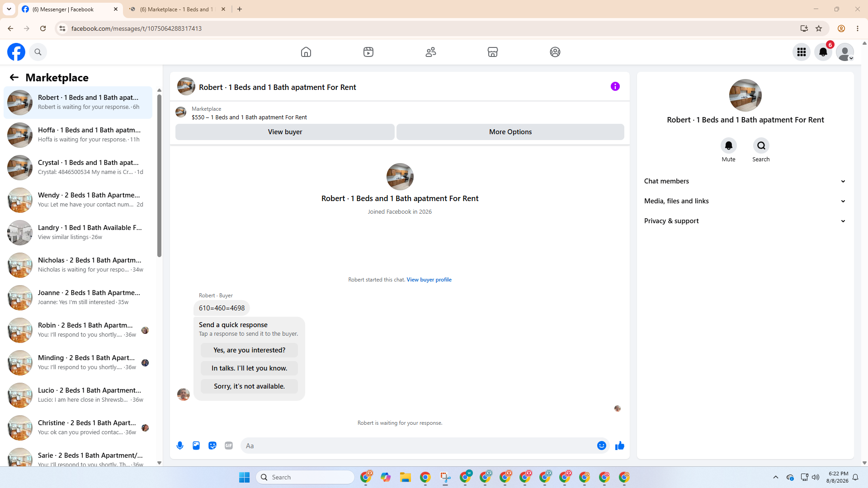Viewport: 868px width, 488px height.
Task: Open the emoji picker in message box
Action: pyautogui.click(x=602, y=446)
